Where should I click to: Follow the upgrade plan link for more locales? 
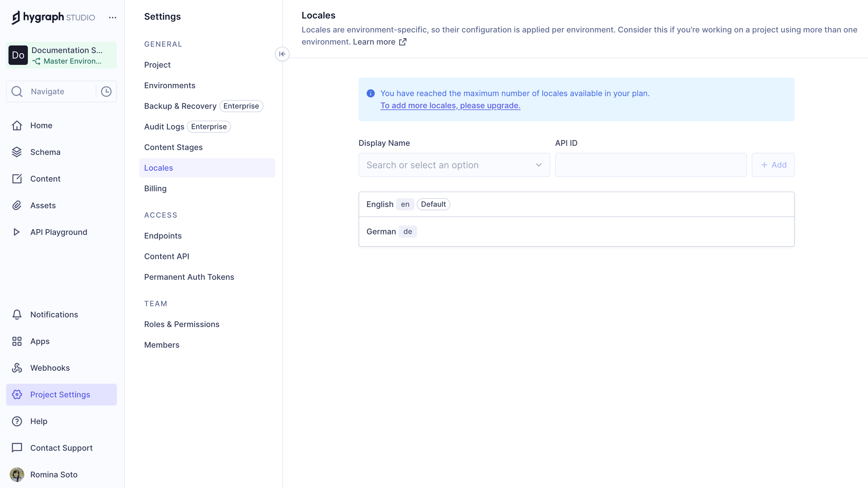coord(450,105)
